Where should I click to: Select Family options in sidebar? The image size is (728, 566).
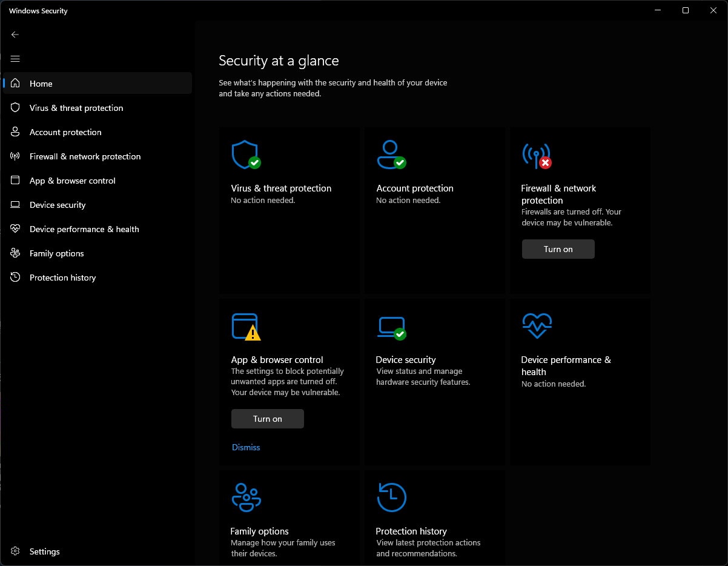[98, 253]
